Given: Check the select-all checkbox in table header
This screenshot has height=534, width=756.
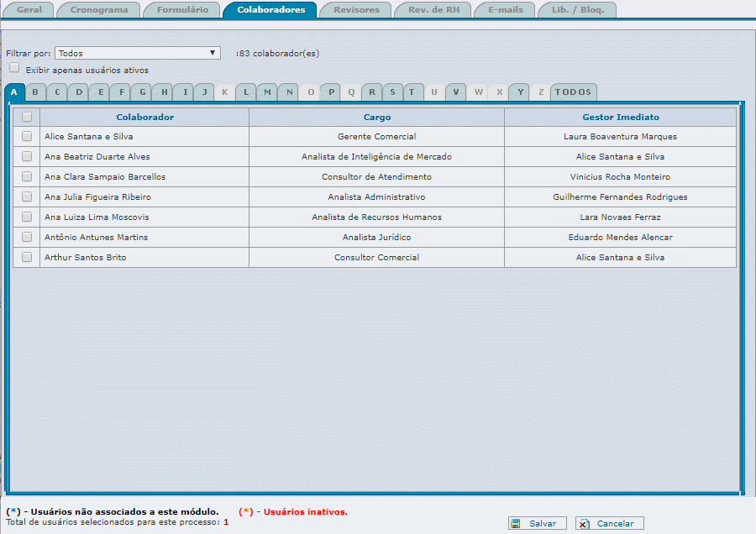Looking at the screenshot, I should point(27,118).
